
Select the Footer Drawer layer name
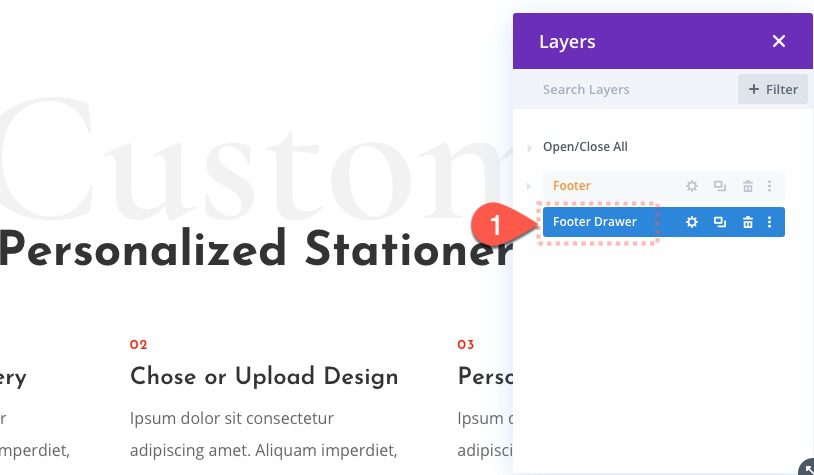(595, 222)
